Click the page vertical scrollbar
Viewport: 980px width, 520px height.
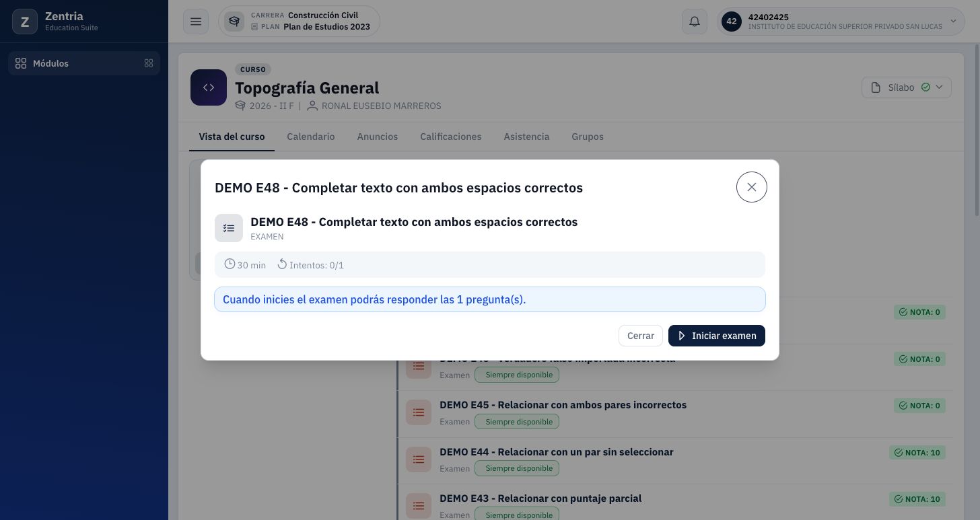coord(977,130)
